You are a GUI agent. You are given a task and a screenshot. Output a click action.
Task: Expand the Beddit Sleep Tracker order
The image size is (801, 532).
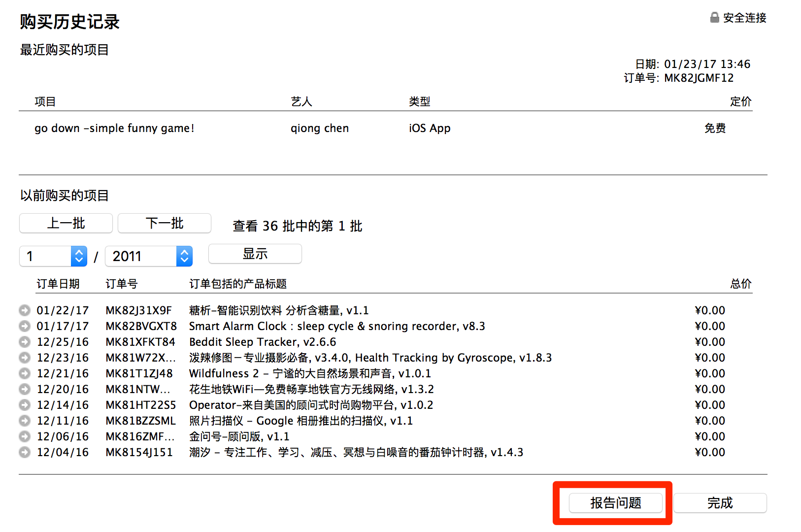pyautogui.click(x=25, y=342)
